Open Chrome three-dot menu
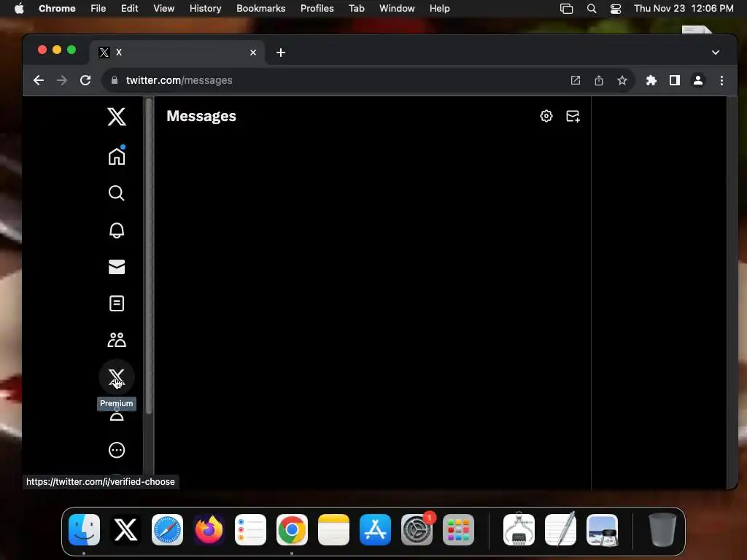Screen dimensions: 747x560 pyautogui.click(x=721, y=80)
